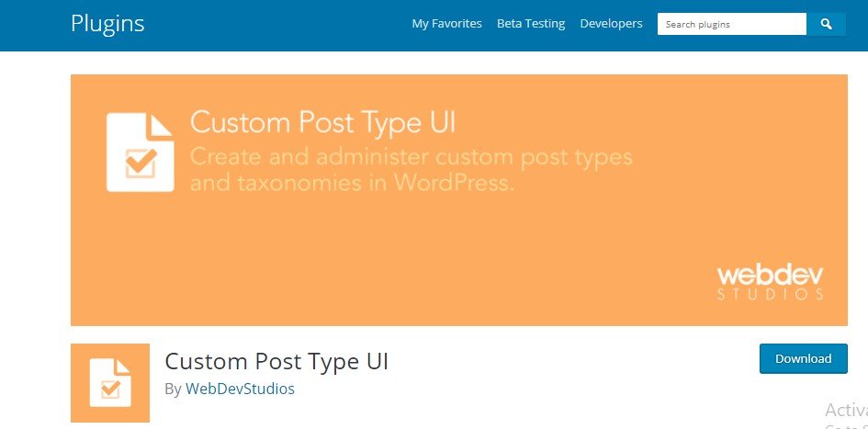Click the webdev wordmark in the banner
Screen dimensions: 868x429
click(770, 276)
